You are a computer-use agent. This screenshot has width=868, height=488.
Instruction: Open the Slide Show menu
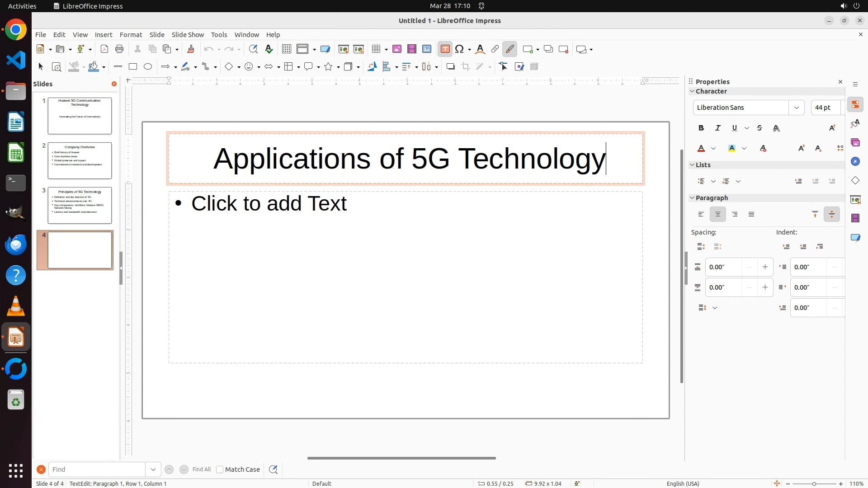pos(188,35)
